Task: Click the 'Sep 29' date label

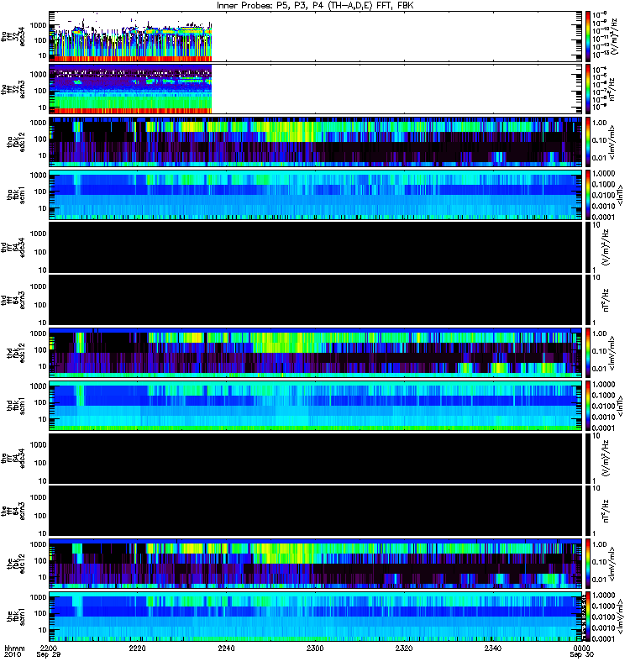Action: pyautogui.click(x=49, y=654)
